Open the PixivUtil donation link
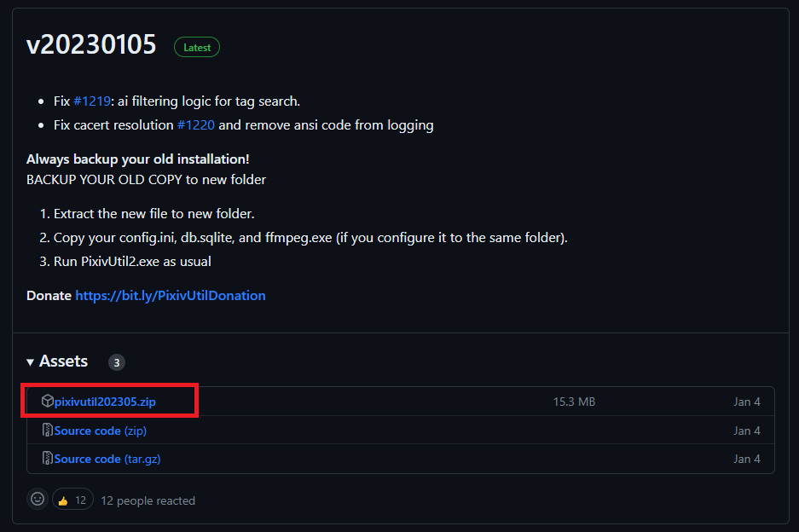This screenshot has width=799, height=532. click(x=170, y=295)
